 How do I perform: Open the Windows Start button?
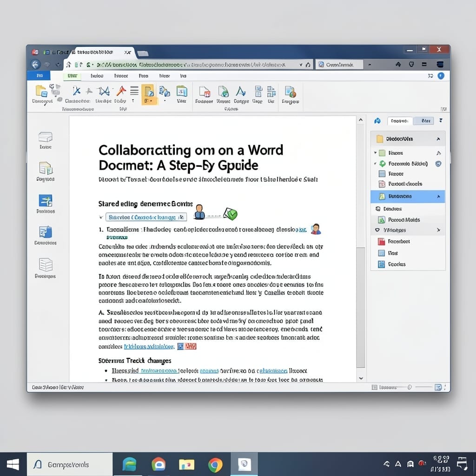[13, 464]
